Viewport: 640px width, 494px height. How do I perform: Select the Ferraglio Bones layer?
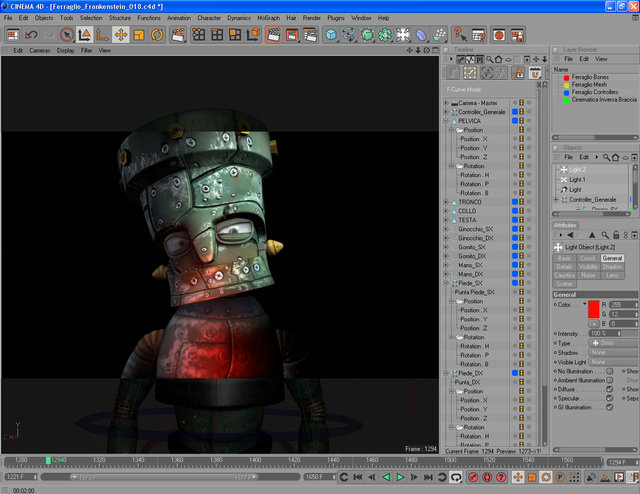click(592, 76)
